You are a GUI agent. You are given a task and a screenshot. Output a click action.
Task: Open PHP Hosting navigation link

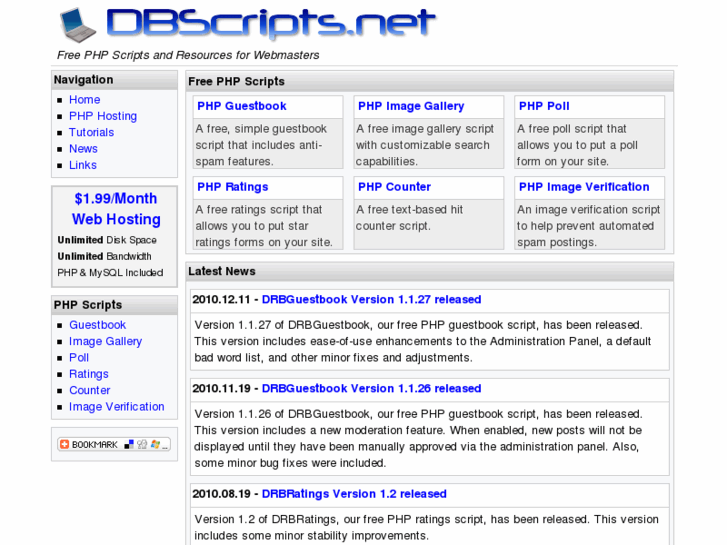(103, 116)
